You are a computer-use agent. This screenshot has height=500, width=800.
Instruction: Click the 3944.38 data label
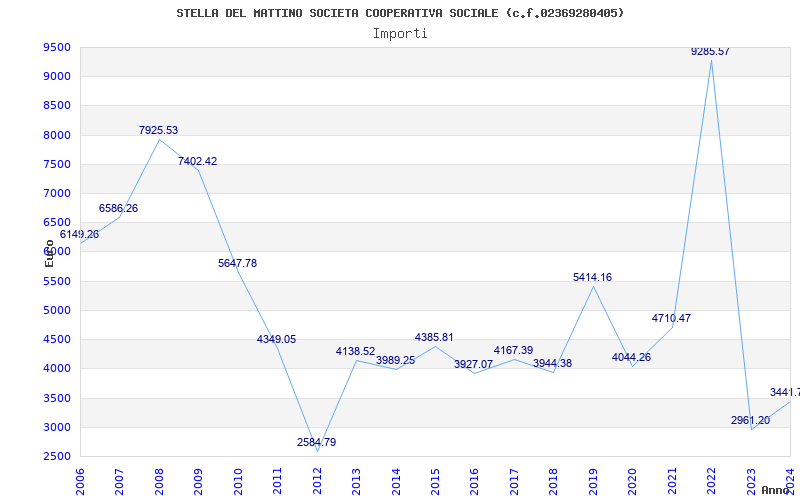click(553, 363)
